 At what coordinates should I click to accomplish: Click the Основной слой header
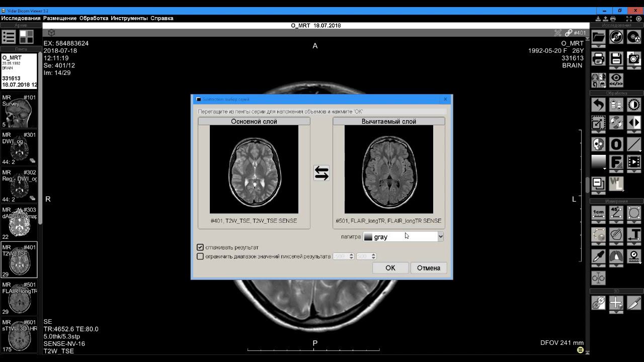tap(254, 121)
